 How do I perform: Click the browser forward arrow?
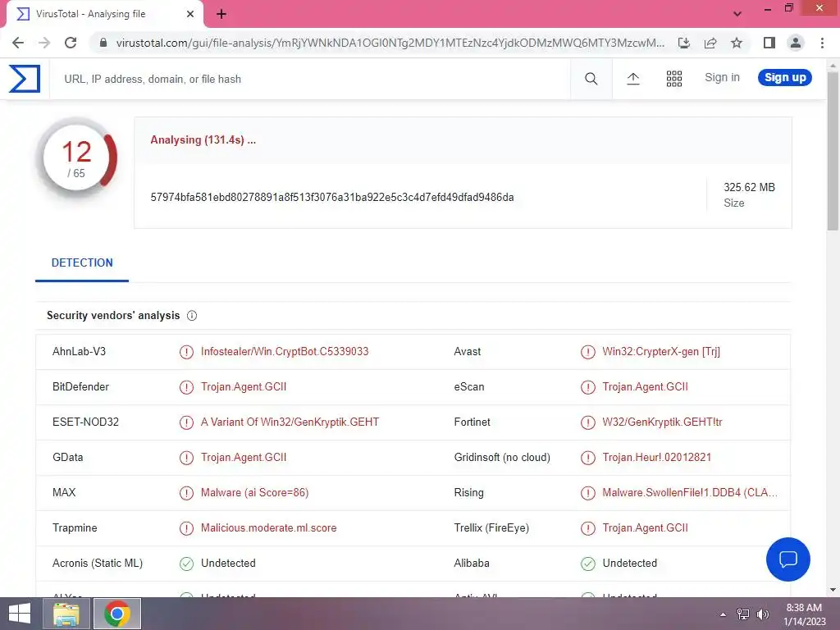(x=44, y=43)
